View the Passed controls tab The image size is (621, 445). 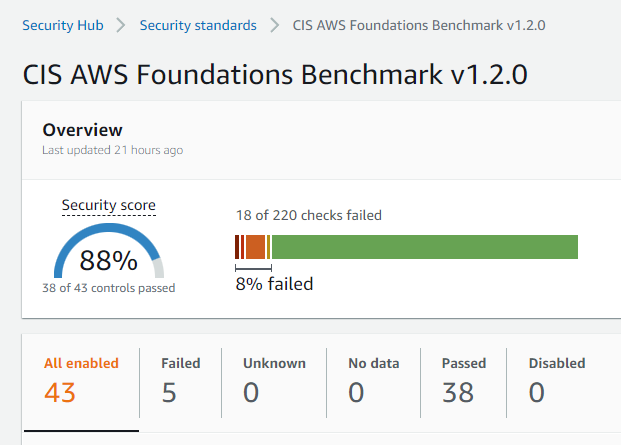tap(464, 382)
